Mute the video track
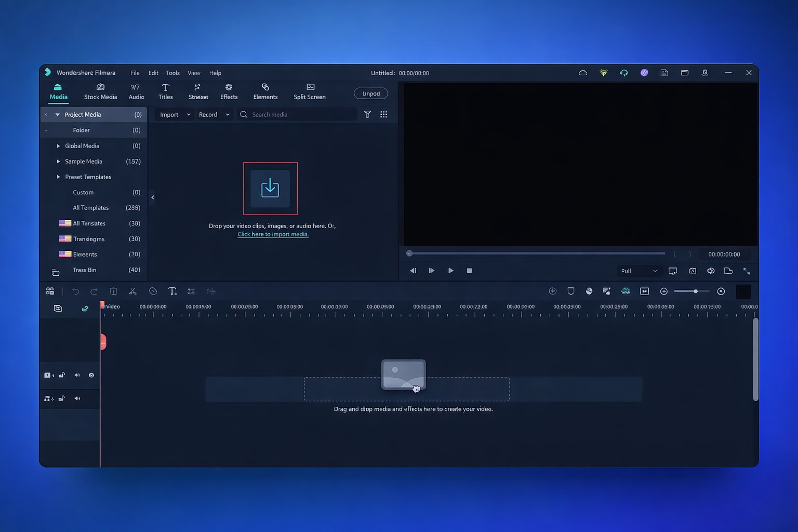 77,375
